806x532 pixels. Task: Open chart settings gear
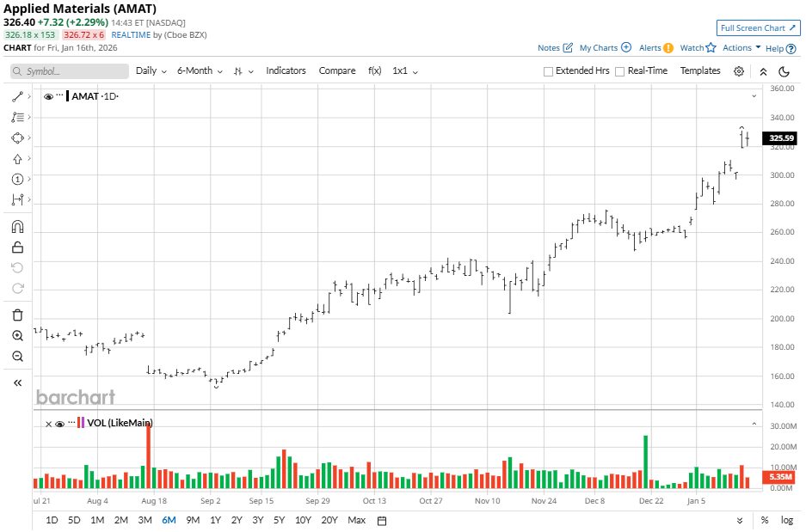click(739, 71)
